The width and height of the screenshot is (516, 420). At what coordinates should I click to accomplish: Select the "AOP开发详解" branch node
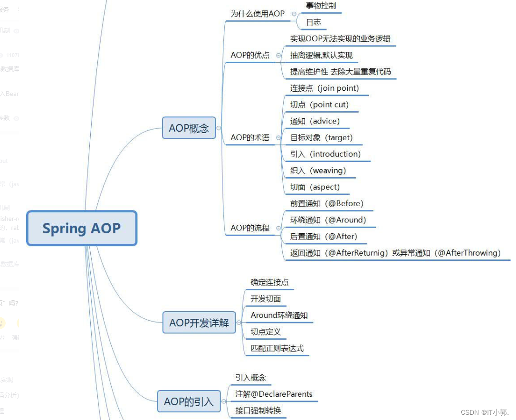pyautogui.click(x=199, y=323)
